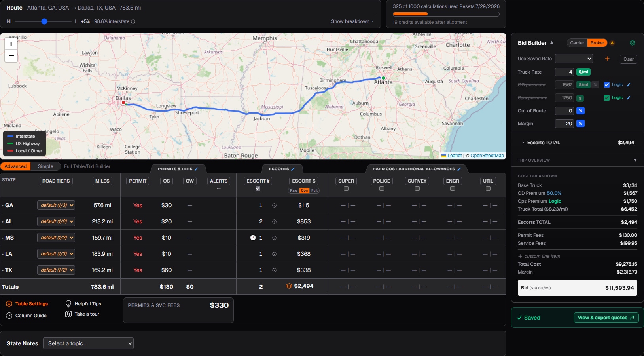Open GA road tier default (1/3) dropdown
This screenshot has height=356, width=644.
pos(56,205)
